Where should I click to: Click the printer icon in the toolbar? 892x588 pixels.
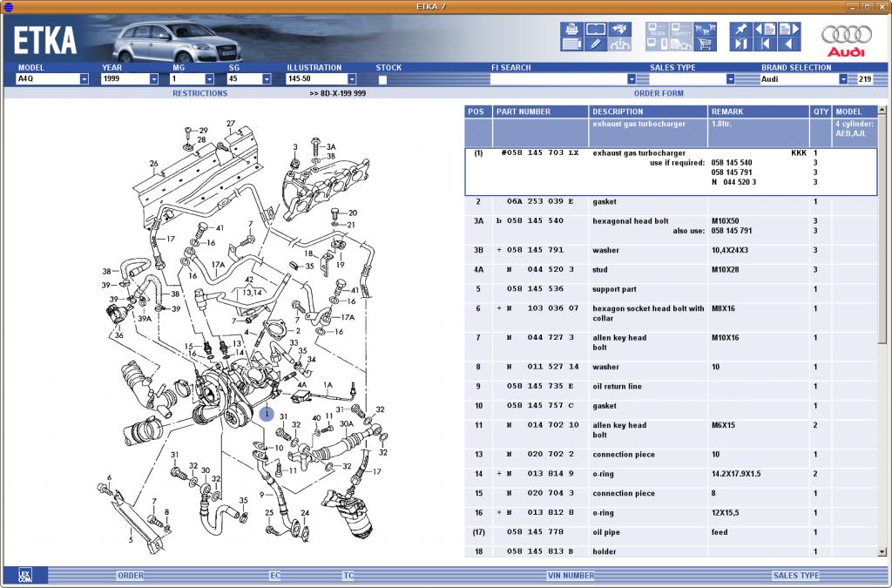point(571,29)
